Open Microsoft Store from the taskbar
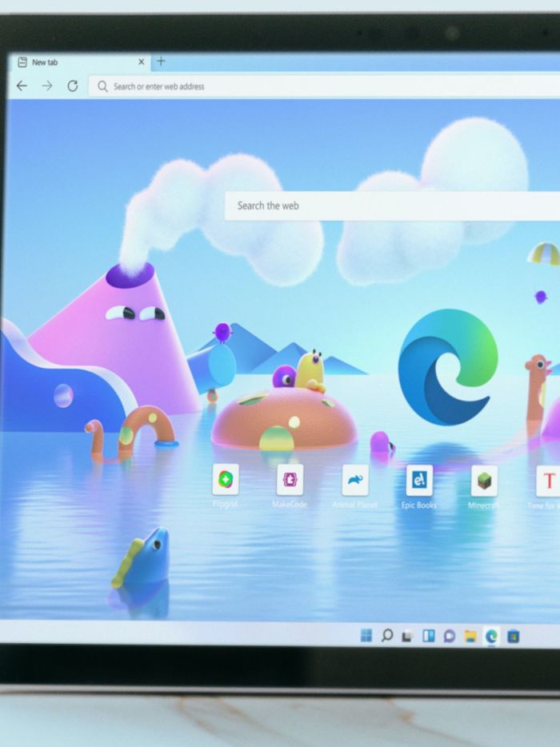Screen dimensions: 560x747 (x=513, y=637)
